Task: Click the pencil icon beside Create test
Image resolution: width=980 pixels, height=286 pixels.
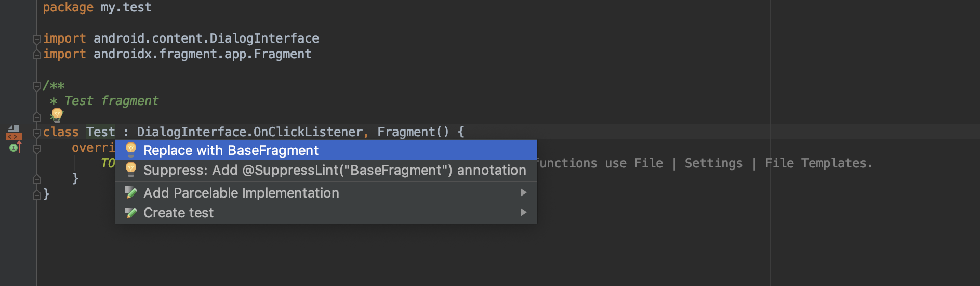Action: point(131,212)
